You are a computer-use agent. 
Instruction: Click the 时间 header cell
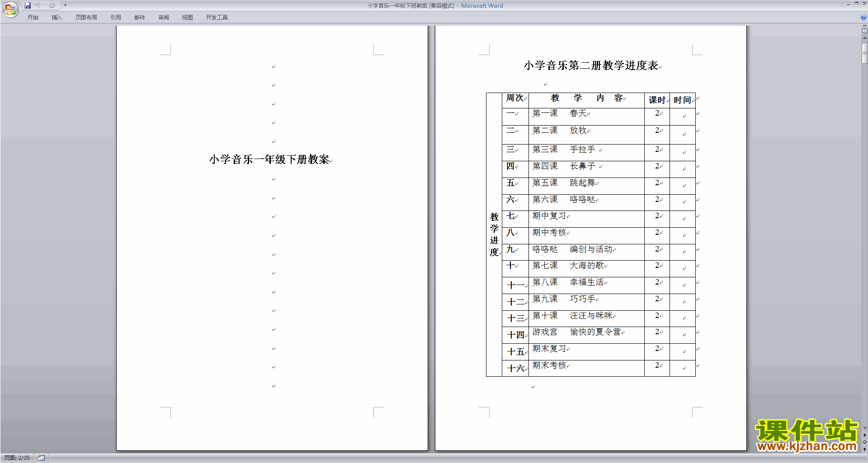683,100
